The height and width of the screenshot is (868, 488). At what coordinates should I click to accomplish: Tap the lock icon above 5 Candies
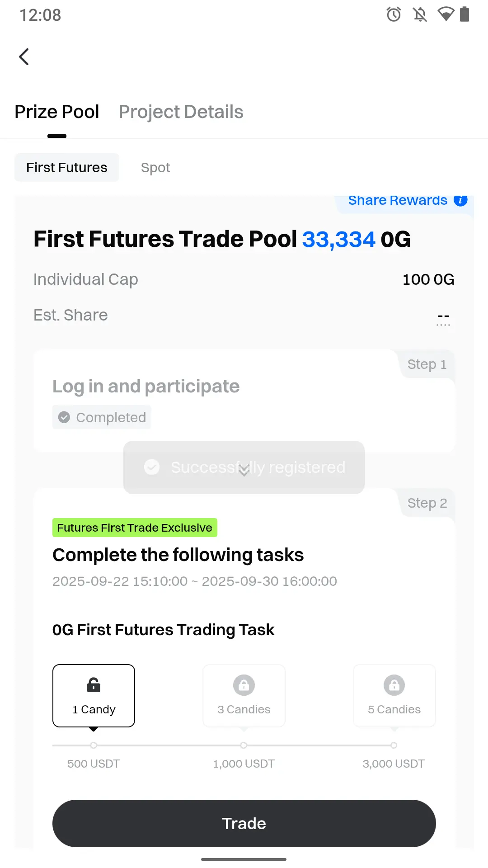[394, 685]
